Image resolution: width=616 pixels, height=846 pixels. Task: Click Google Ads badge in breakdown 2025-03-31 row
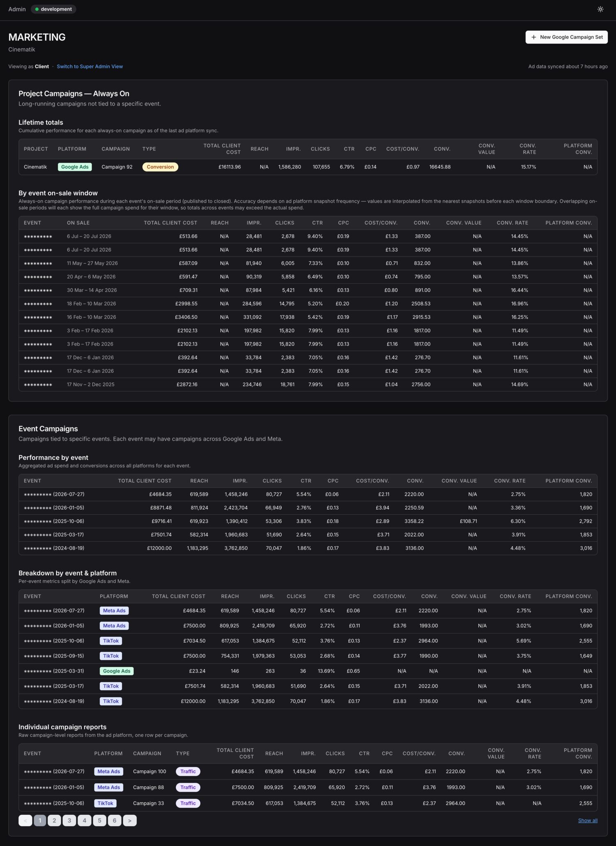click(x=117, y=671)
